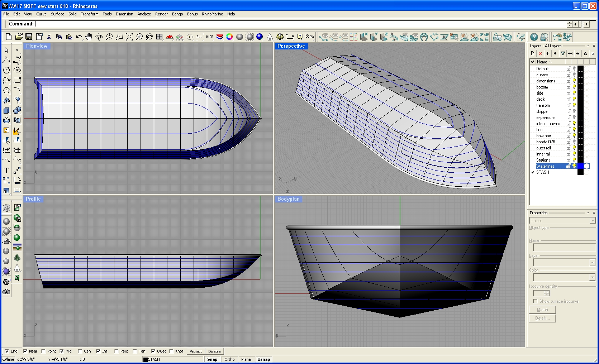Open command history scroll right arrow
This screenshot has height=364, width=599.
point(586,24)
